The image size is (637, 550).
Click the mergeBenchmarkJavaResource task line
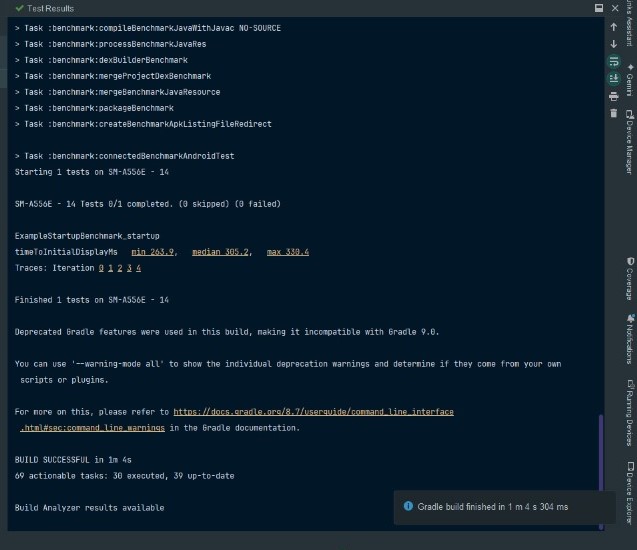pyautogui.click(x=117, y=92)
